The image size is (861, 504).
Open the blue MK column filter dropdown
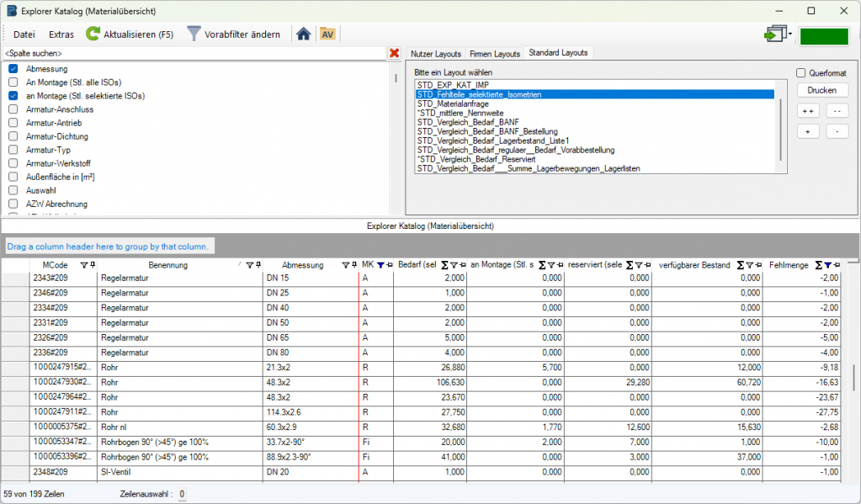tap(381, 265)
